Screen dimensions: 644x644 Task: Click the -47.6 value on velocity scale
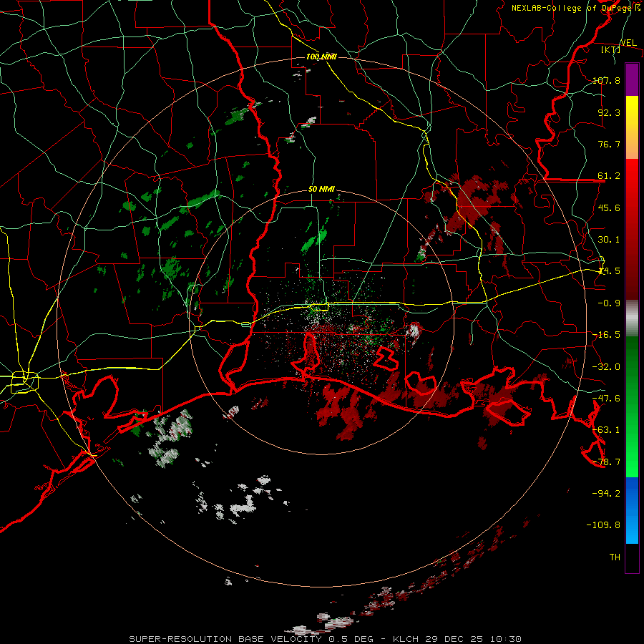click(x=606, y=399)
